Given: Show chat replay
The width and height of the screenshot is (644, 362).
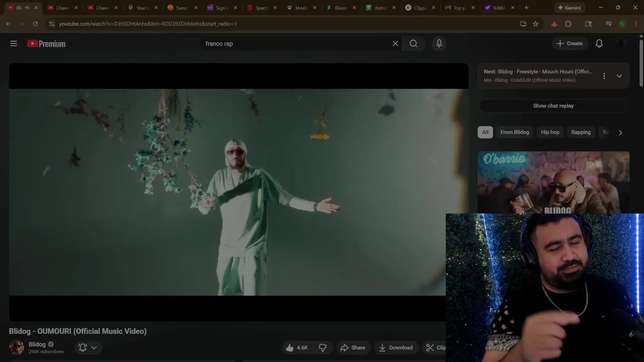Looking at the screenshot, I should 553,106.
